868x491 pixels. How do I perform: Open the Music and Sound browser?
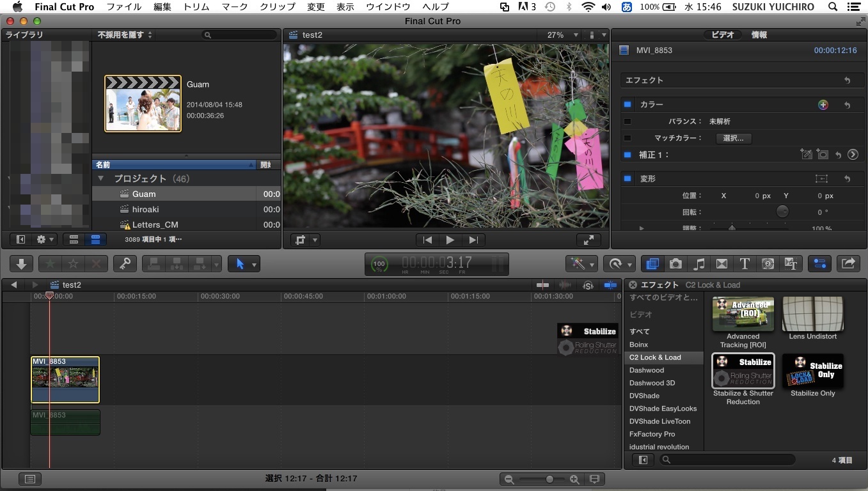[x=698, y=263]
